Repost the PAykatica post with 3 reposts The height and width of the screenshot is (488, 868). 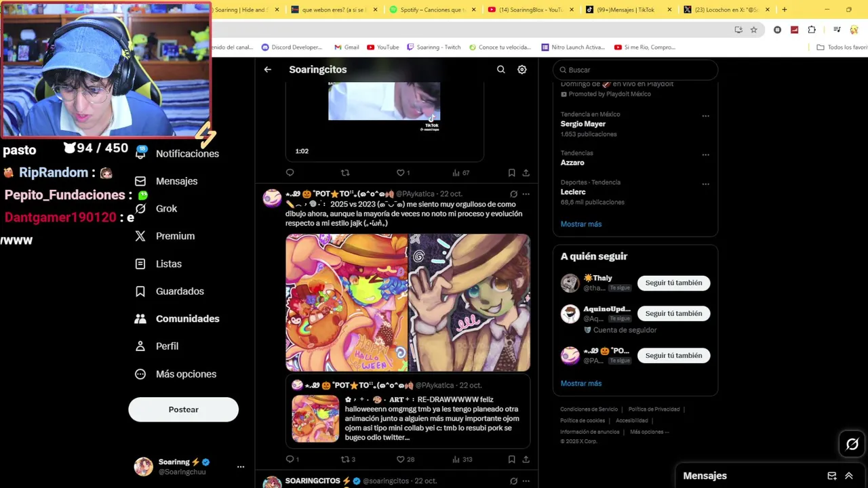[348, 459]
